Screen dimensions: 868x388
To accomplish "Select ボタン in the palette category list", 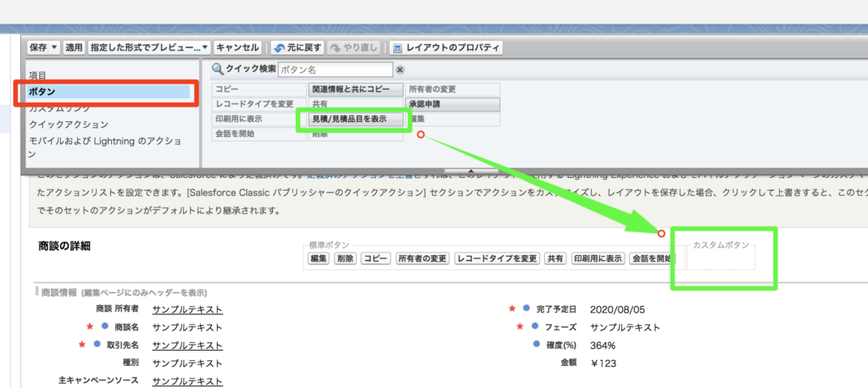I will tap(109, 91).
